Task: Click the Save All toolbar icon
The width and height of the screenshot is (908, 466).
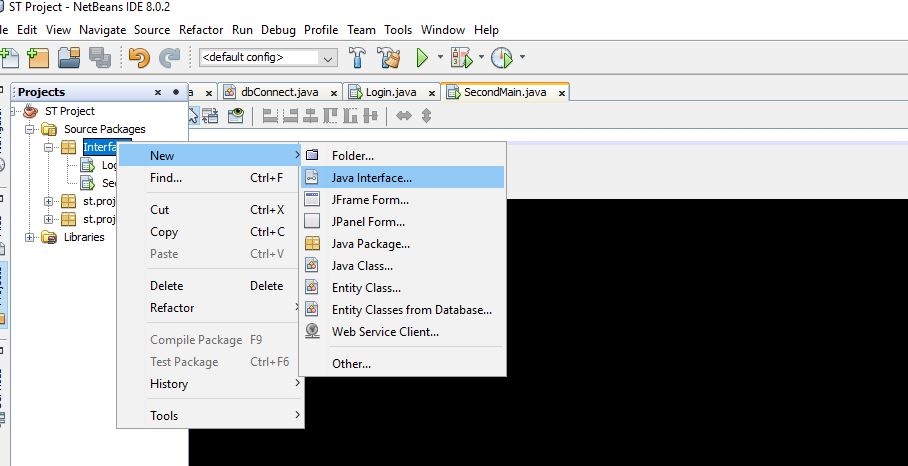Action: pyautogui.click(x=100, y=57)
